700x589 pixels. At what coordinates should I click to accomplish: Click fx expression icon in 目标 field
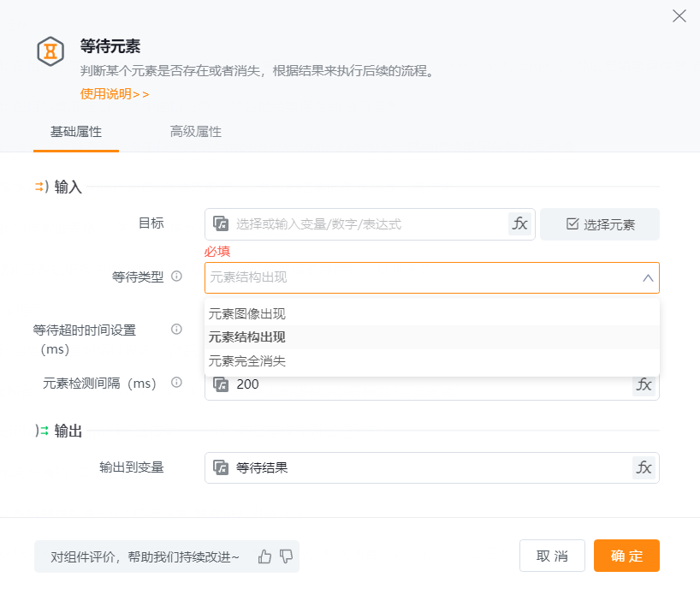519,224
